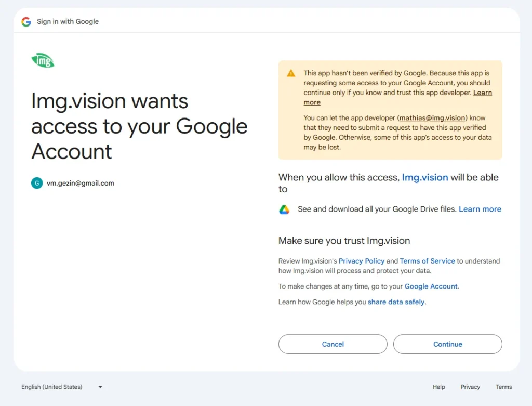Open the Privacy Policy link
This screenshot has height=406, width=532.
[x=362, y=261]
